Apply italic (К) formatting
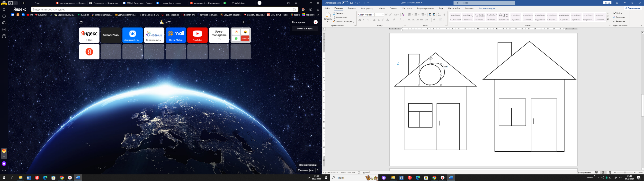 [364, 20]
